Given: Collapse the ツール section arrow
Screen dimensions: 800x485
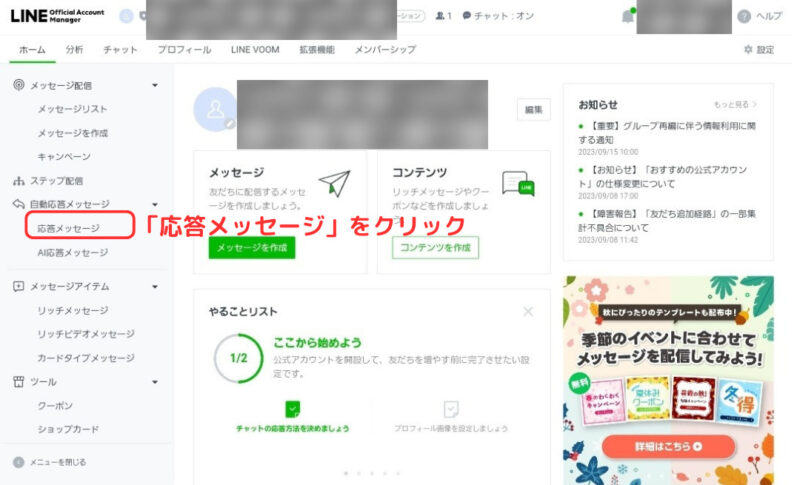Looking at the screenshot, I should 155,382.
